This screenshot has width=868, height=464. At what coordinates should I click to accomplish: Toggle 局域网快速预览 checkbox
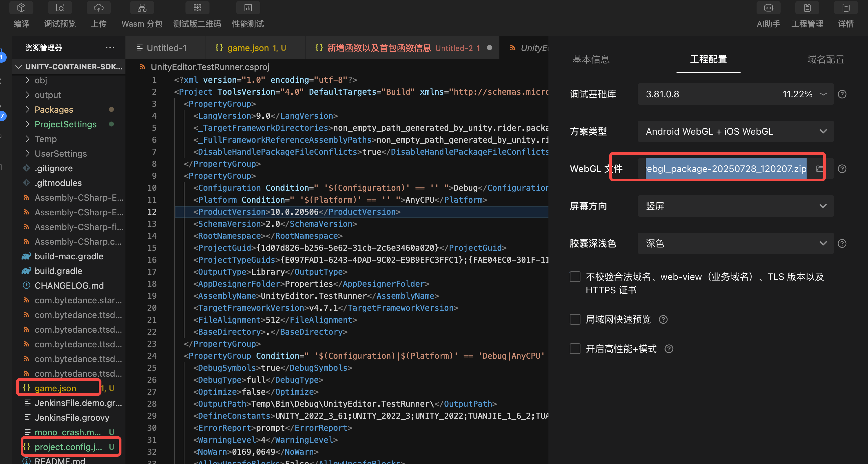point(575,319)
